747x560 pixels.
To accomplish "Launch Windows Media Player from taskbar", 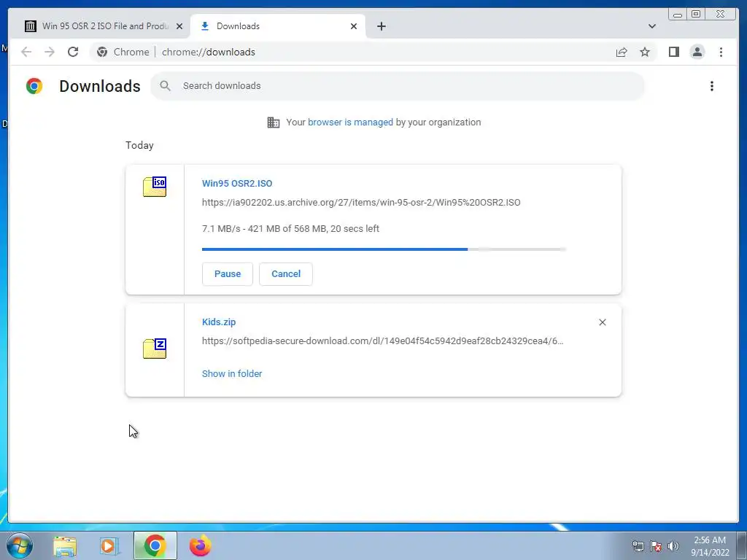I will click(109, 545).
